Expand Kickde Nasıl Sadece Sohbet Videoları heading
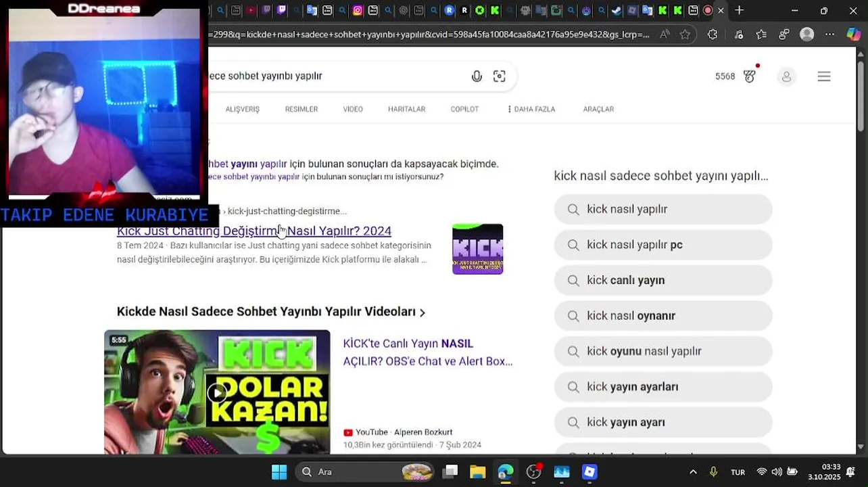Image resolution: width=868 pixels, height=487 pixels. pyautogui.click(x=271, y=312)
